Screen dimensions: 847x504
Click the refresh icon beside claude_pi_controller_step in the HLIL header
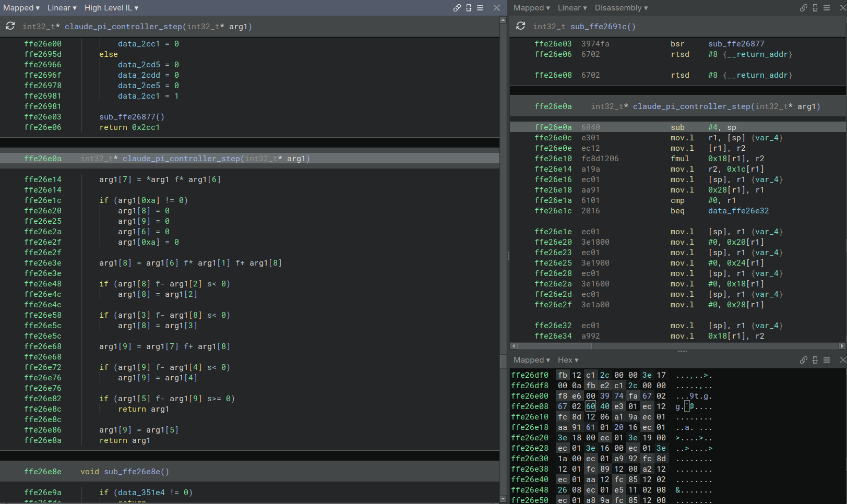[x=10, y=26]
